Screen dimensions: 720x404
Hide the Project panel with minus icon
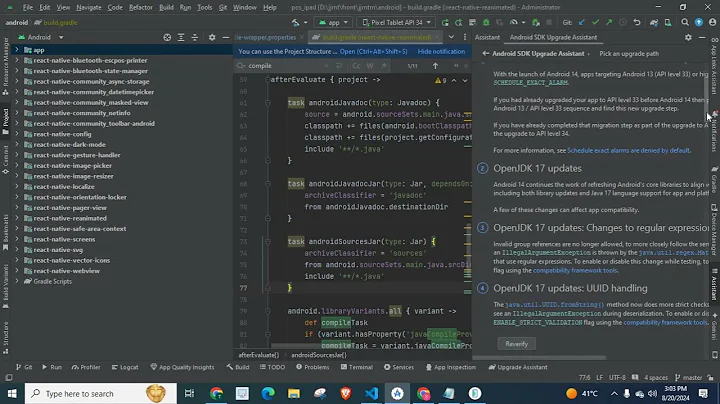225,37
